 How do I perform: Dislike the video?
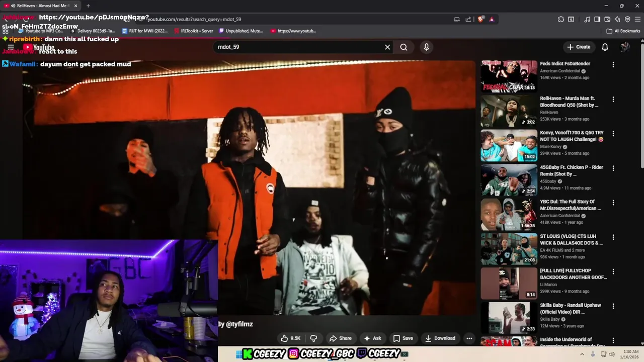pos(313,338)
